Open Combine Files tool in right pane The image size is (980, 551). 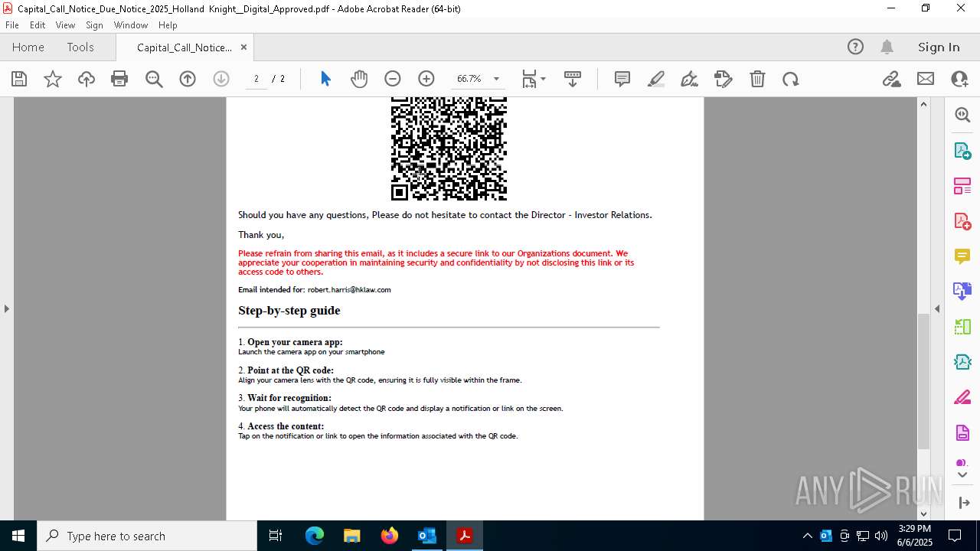click(962, 291)
